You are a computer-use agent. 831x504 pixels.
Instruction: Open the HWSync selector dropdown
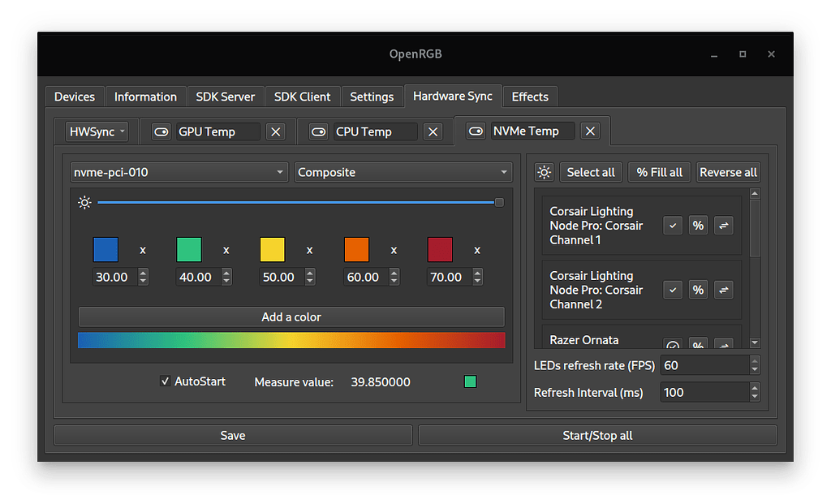click(96, 131)
